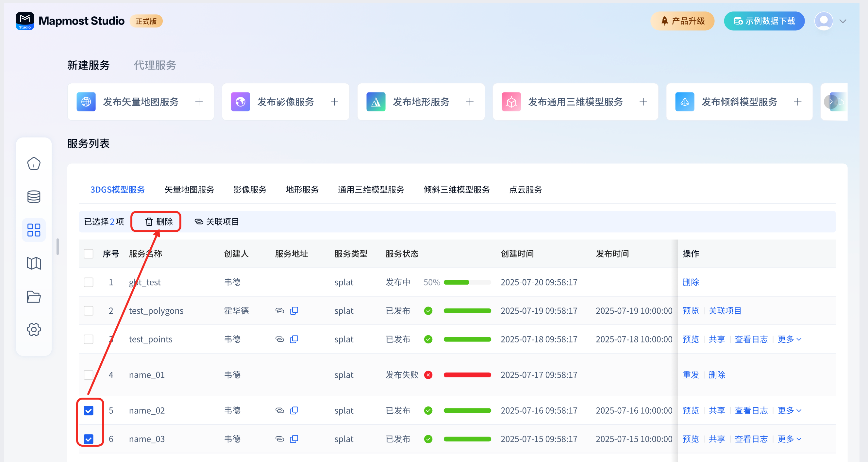Check the gbt_test row checkbox

89,282
